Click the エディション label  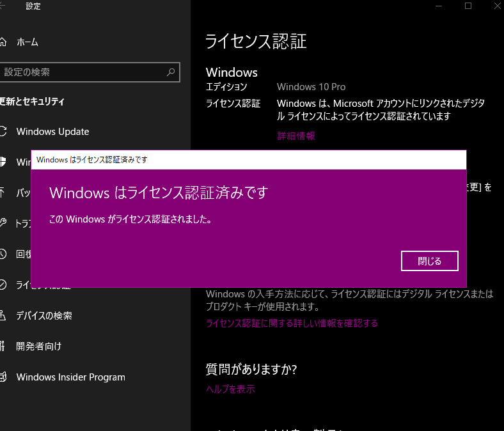[226, 87]
